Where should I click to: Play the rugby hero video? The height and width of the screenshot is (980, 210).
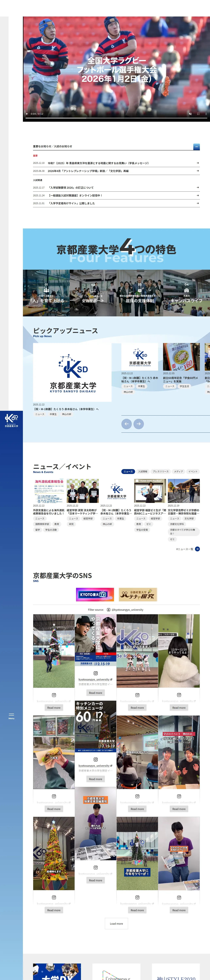pyautogui.click(x=27, y=114)
